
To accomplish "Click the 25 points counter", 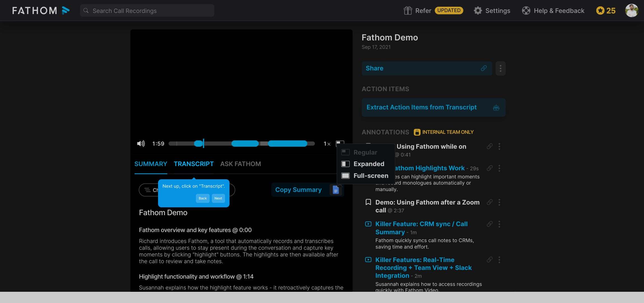I will pyautogui.click(x=611, y=11).
